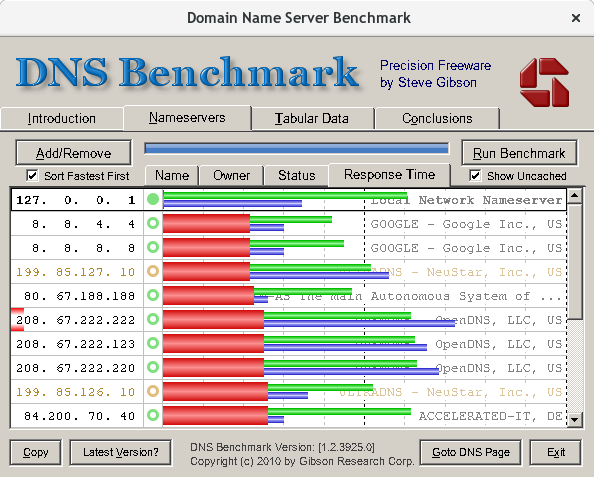
Task: Open Goto DNS Page button
Action: [x=471, y=452]
